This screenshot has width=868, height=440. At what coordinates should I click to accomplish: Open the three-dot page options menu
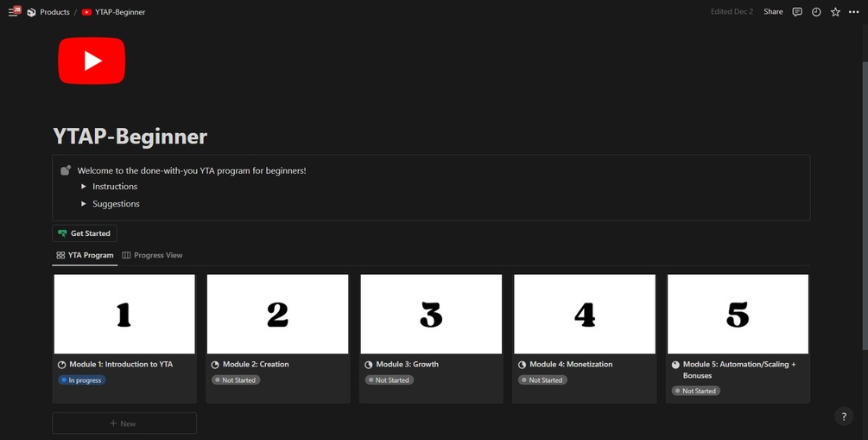tap(854, 12)
